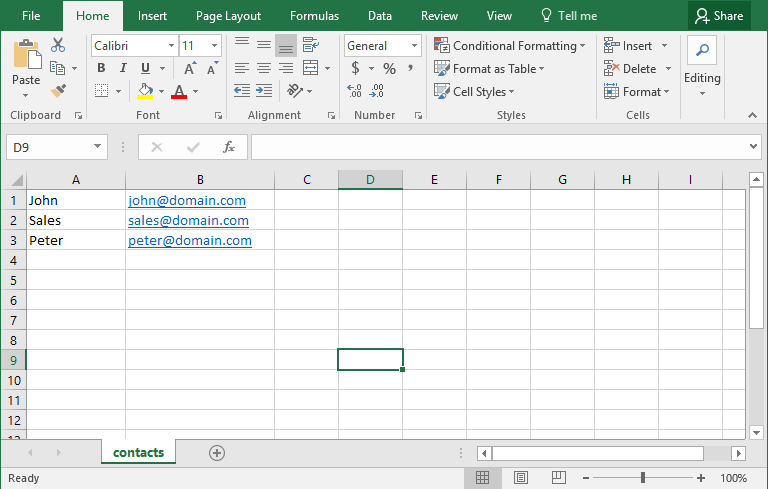The height and width of the screenshot is (489, 768).
Task: Click the Wrap Text icon
Action: click(311, 45)
